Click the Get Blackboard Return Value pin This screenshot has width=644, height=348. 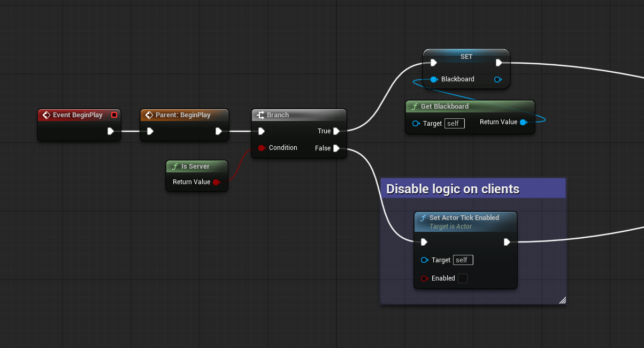tap(523, 123)
